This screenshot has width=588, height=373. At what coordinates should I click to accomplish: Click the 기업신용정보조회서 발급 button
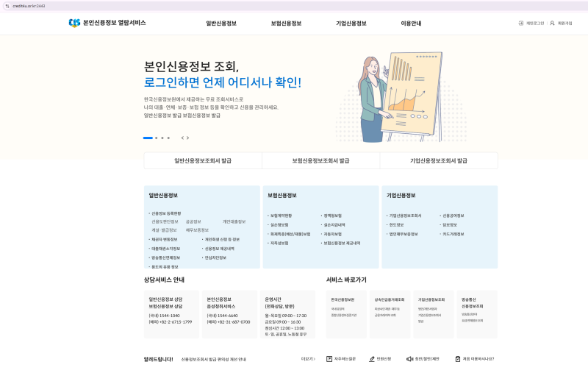pyautogui.click(x=439, y=160)
